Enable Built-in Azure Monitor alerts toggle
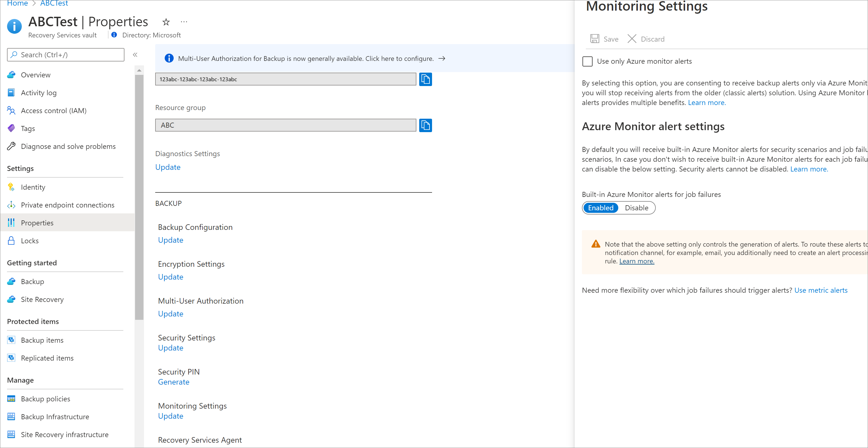Screen dimensions: 868x448 (600, 208)
